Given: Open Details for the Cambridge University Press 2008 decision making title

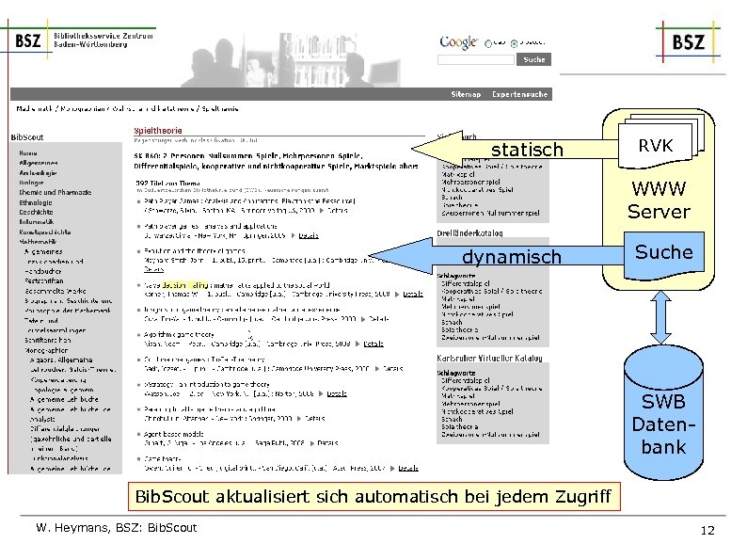Looking at the screenshot, I should [x=413, y=294].
